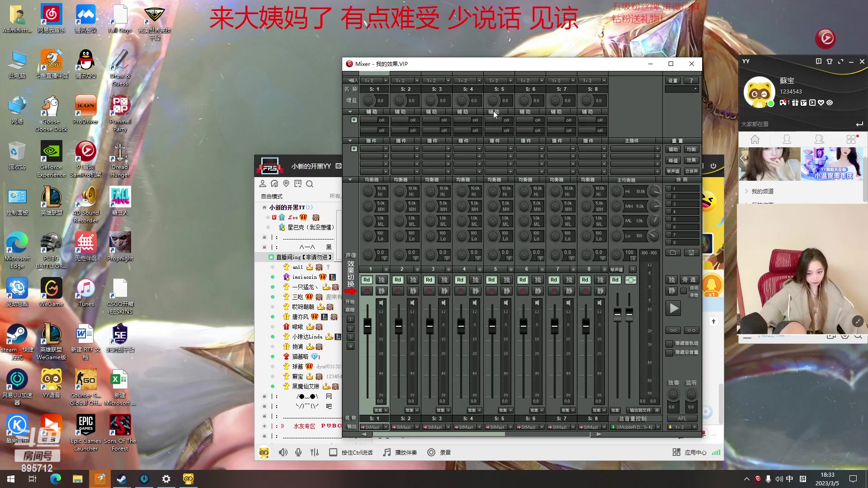This screenshot has width=868, height=488.
Task: Open the snapshot folder icon in Mixer
Action: pyautogui.click(x=673, y=253)
